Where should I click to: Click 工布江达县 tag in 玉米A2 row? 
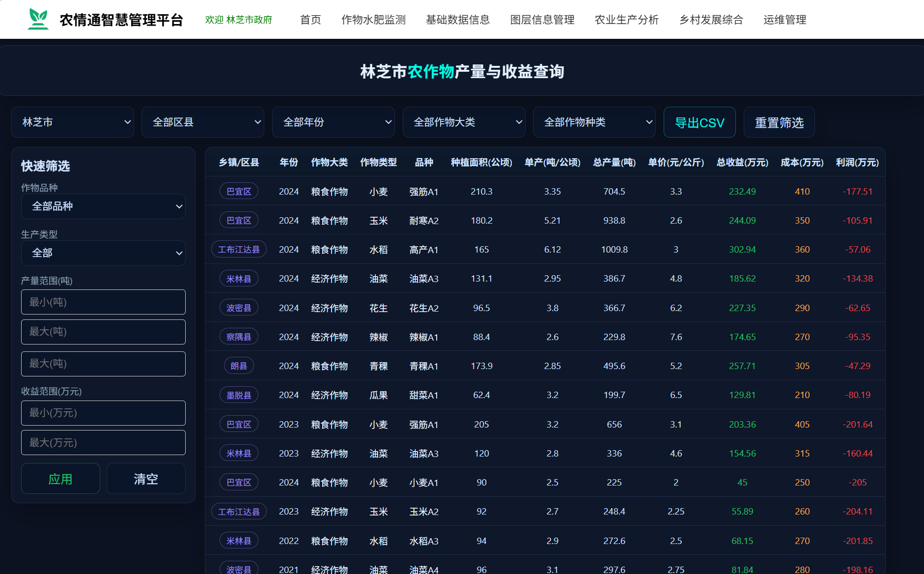239,512
